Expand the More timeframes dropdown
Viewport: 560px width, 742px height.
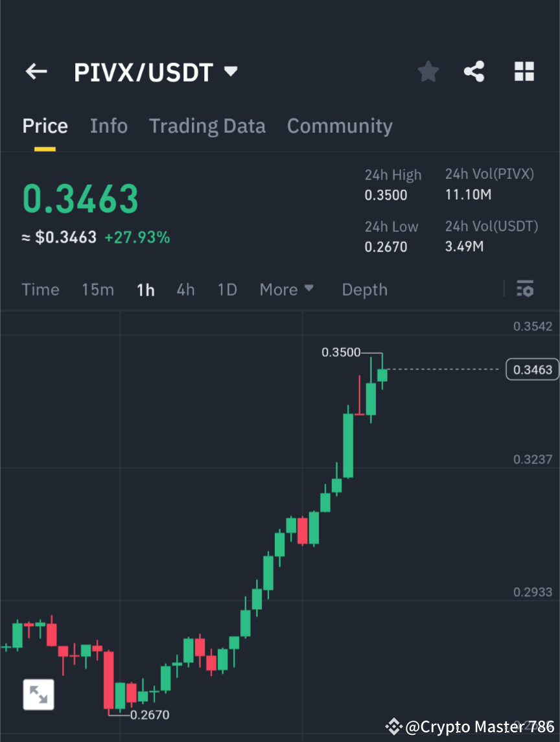click(286, 289)
